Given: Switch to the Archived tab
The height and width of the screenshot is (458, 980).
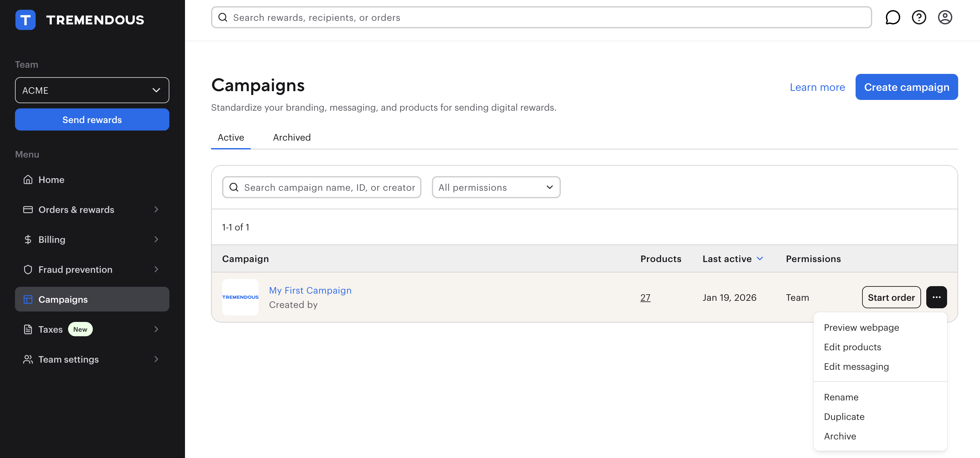Looking at the screenshot, I should [x=291, y=137].
